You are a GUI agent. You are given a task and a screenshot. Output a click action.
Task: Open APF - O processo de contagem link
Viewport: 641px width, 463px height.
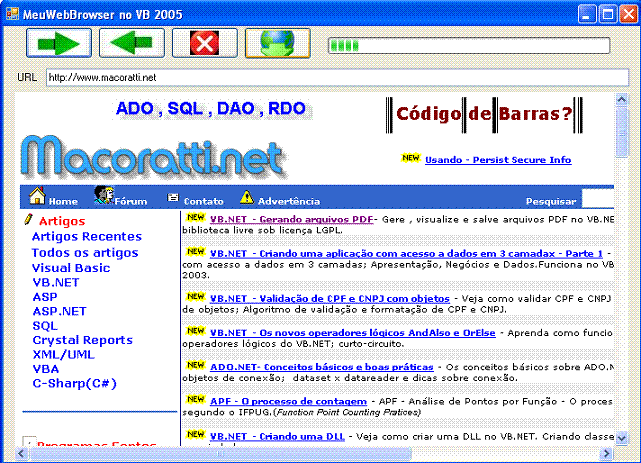(x=288, y=401)
